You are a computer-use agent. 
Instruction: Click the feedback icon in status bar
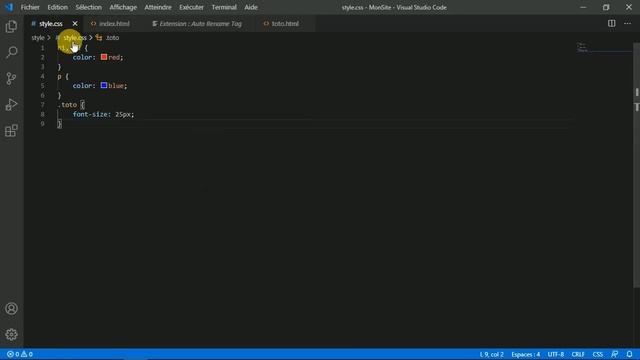pyautogui.click(x=615, y=354)
